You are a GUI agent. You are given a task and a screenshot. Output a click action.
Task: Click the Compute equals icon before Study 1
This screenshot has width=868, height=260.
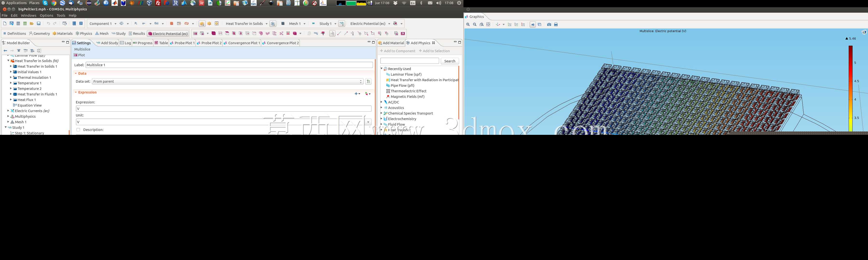[313, 24]
